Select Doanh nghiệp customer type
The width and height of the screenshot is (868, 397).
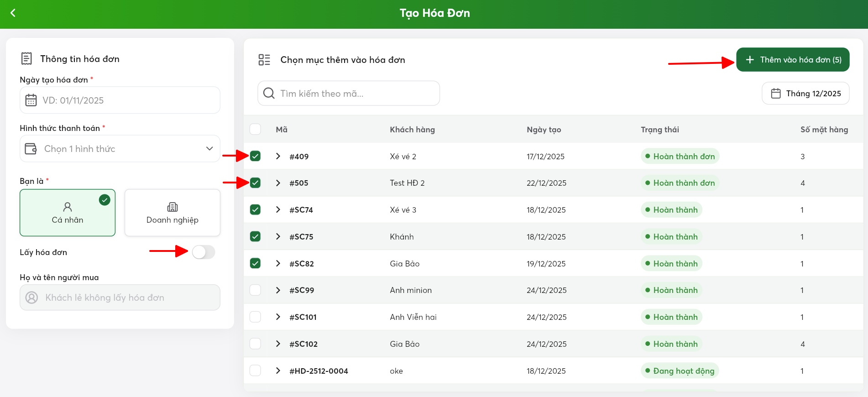coord(173,213)
